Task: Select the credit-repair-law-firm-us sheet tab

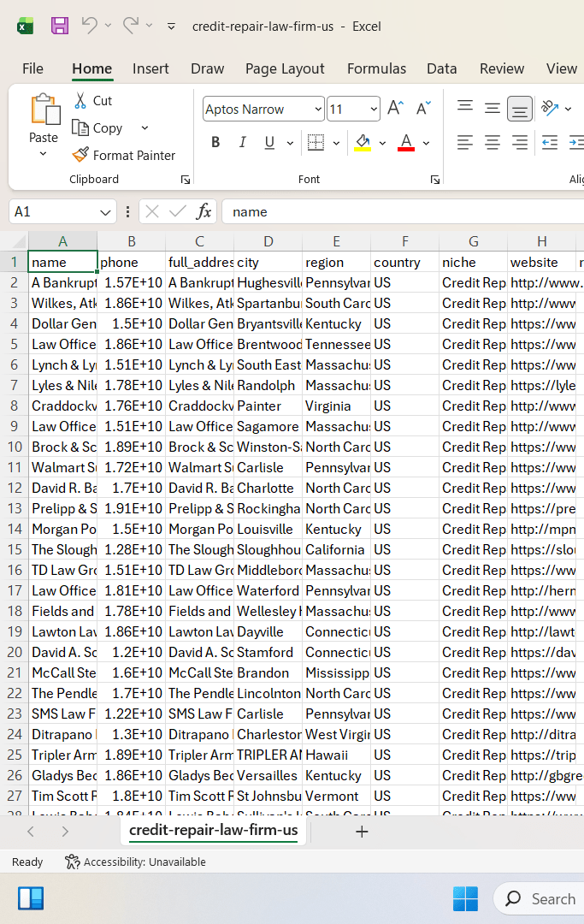Action: pyautogui.click(x=213, y=830)
